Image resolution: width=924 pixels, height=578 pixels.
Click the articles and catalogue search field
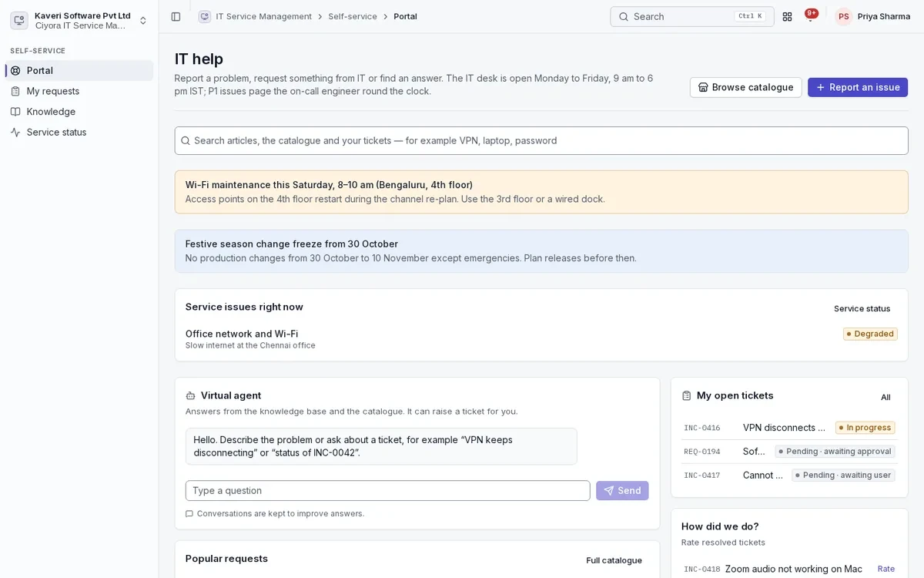(x=541, y=140)
